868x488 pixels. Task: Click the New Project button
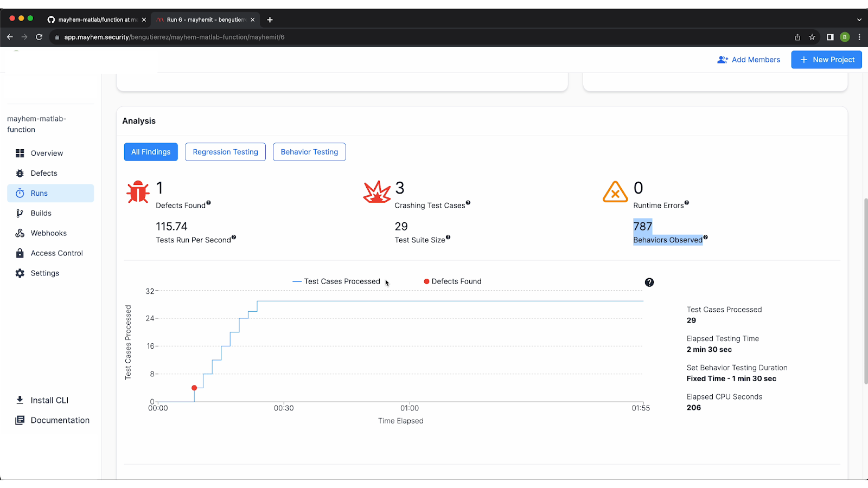826,60
